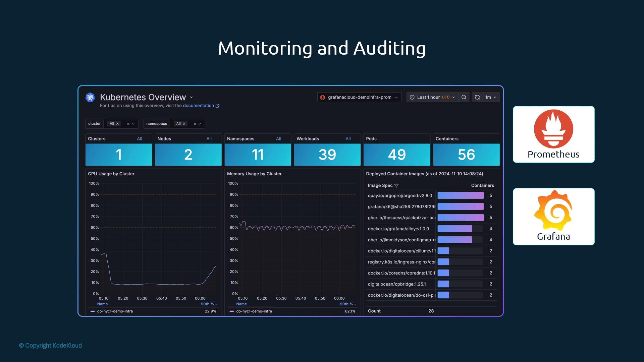
Task: Click the All link in Nodes panel
Action: point(209,139)
